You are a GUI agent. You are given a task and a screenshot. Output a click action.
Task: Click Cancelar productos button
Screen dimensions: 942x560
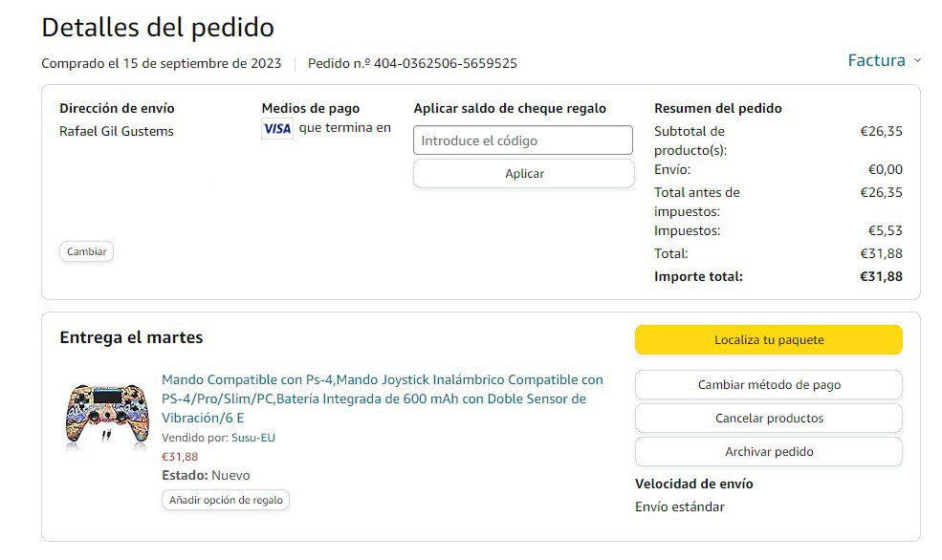pyautogui.click(x=768, y=418)
